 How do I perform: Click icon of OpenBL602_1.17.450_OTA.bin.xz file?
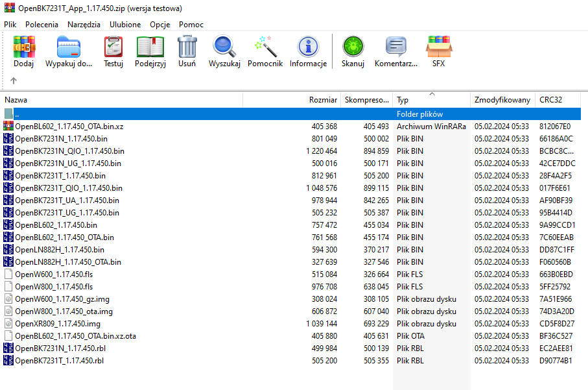8,126
